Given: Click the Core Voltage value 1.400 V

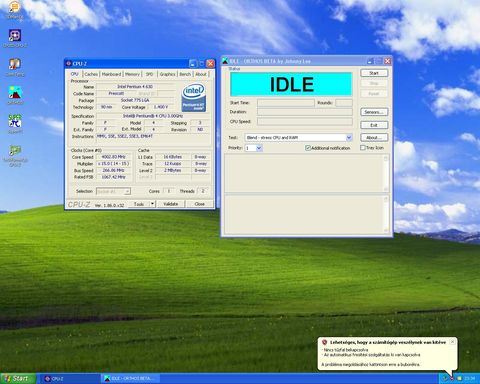Looking at the screenshot, I should 161,107.
